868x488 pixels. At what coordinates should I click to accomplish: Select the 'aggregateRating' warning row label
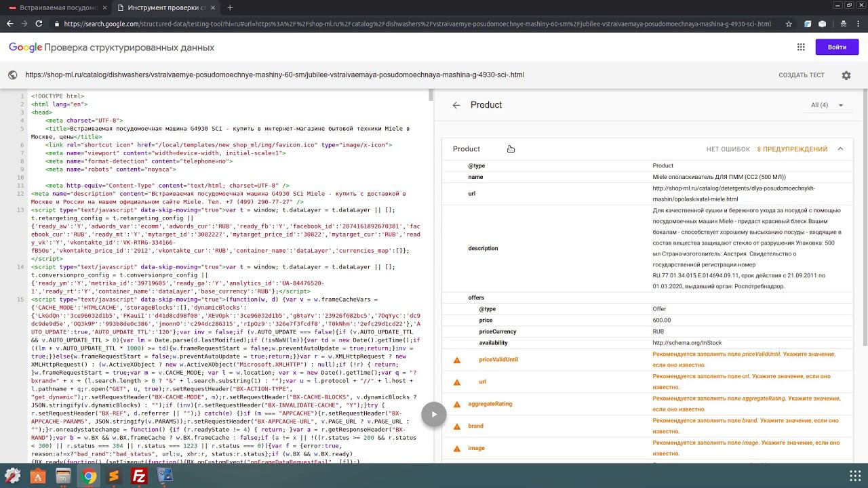[x=490, y=405]
